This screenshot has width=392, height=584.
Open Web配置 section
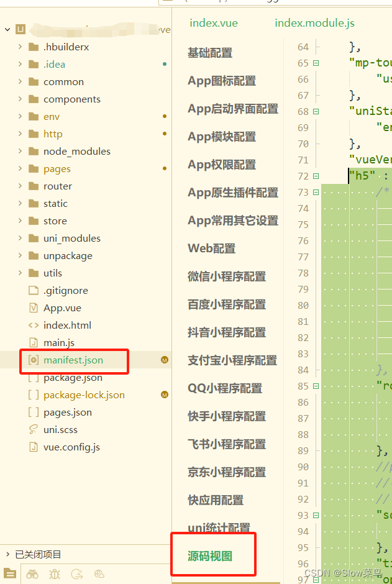[x=211, y=249]
